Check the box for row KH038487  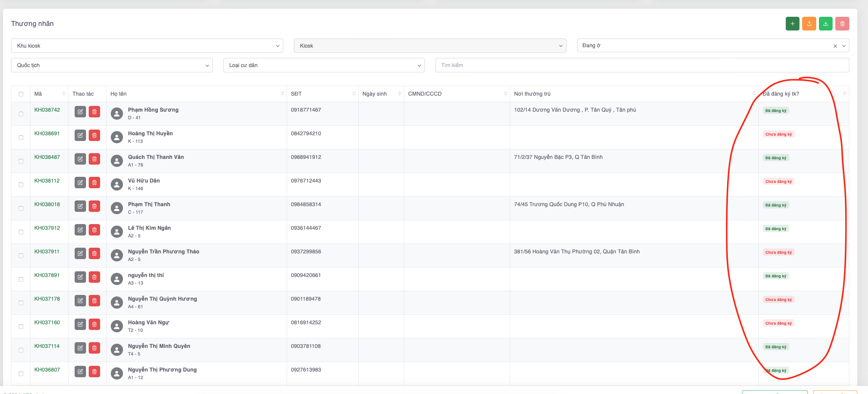21,161
